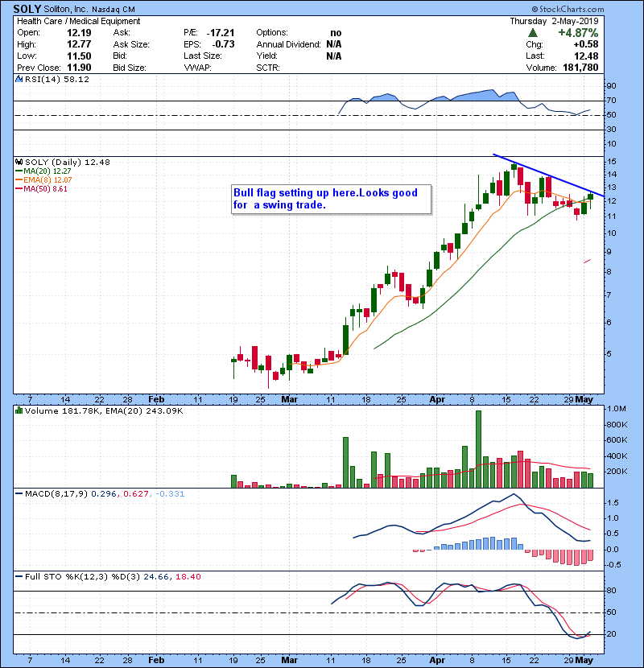Click the Nasdaq CM exchange label
Viewport: 644px width, 668px height.
point(114,10)
